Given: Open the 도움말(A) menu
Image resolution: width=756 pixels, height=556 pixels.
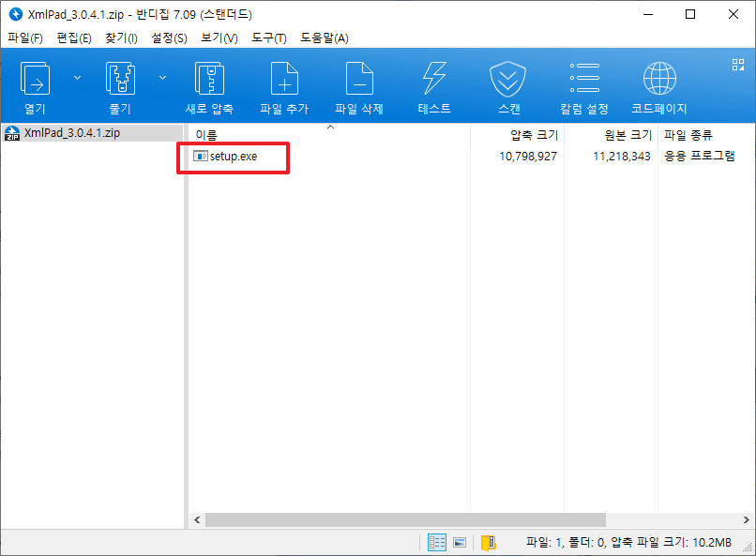Looking at the screenshot, I should pos(325,38).
